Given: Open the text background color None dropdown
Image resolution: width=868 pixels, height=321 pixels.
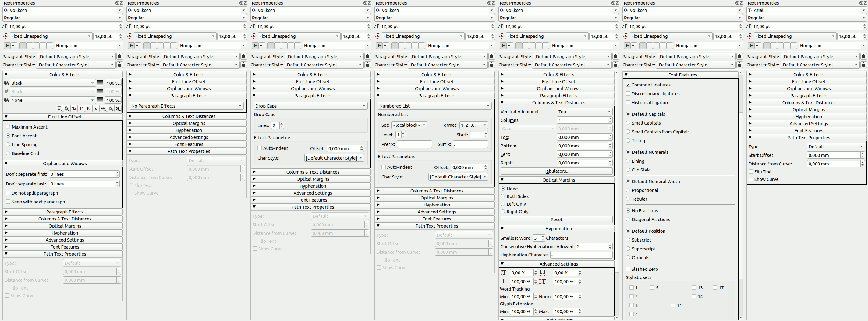Looking at the screenshot, I should click(x=52, y=100).
